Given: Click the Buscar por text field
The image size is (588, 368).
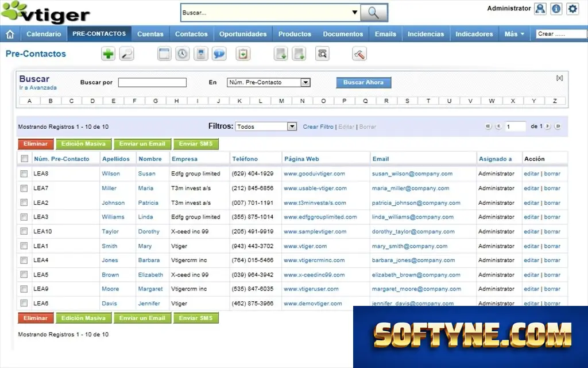Looking at the screenshot, I should (x=152, y=82).
